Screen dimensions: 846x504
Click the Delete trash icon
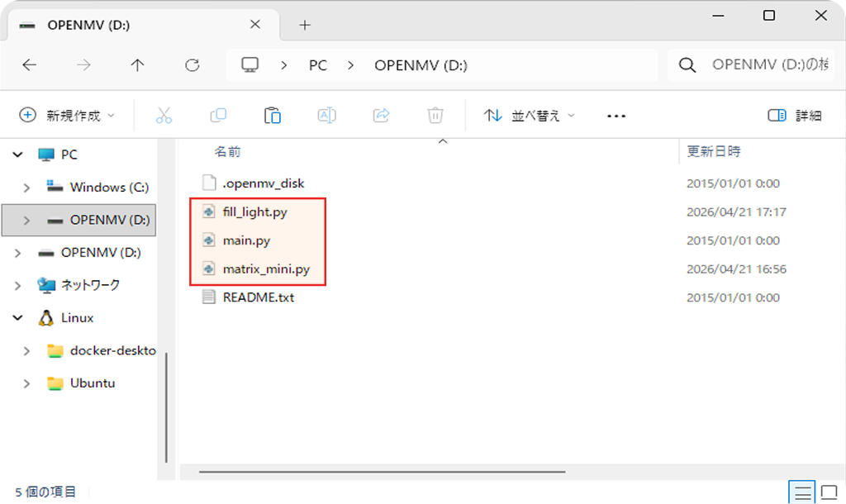pos(435,116)
